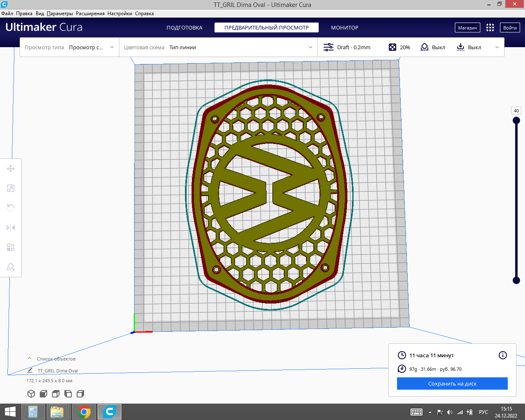Screen dimensions: 525x420
Task: Click the Список объектов heading
Action: tap(56, 359)
